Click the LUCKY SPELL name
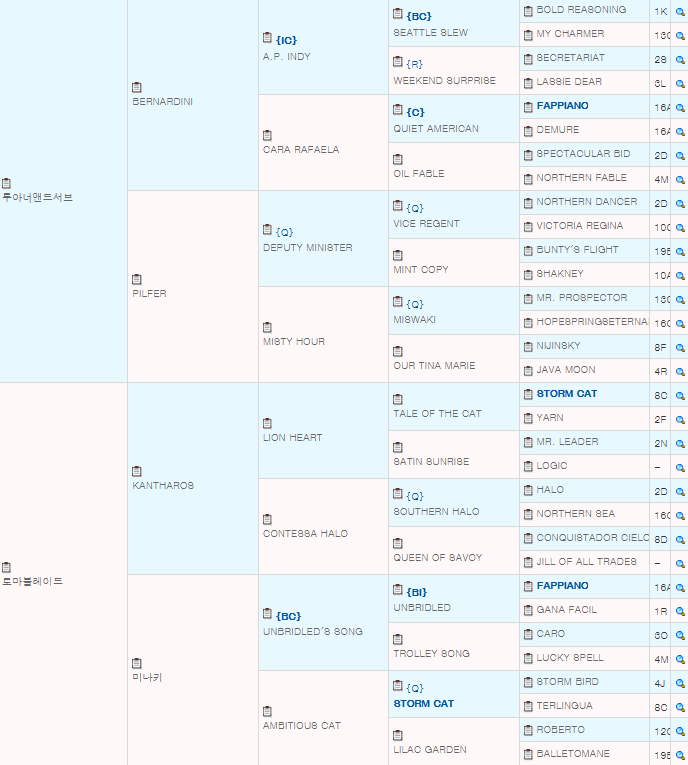 coord(570,658)
